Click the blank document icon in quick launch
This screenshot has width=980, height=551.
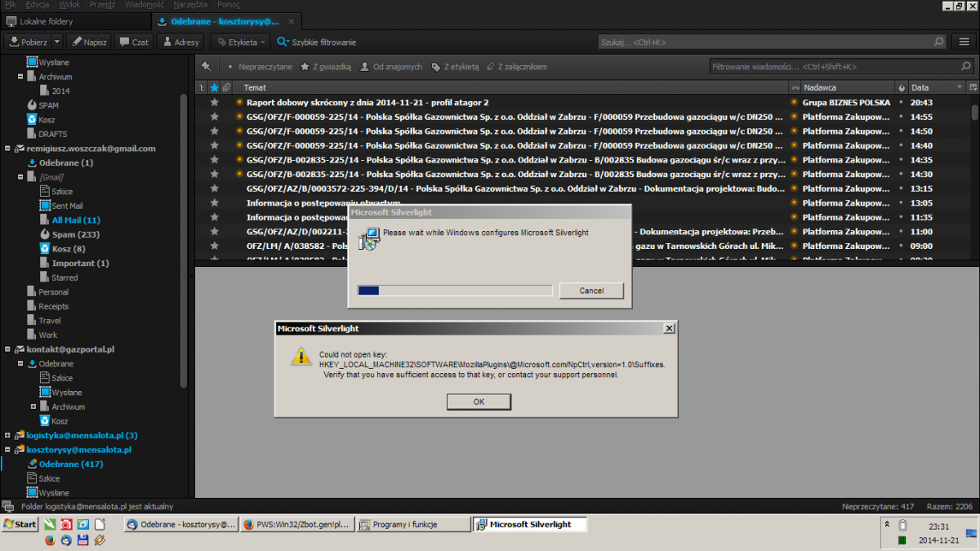(100, 525)
